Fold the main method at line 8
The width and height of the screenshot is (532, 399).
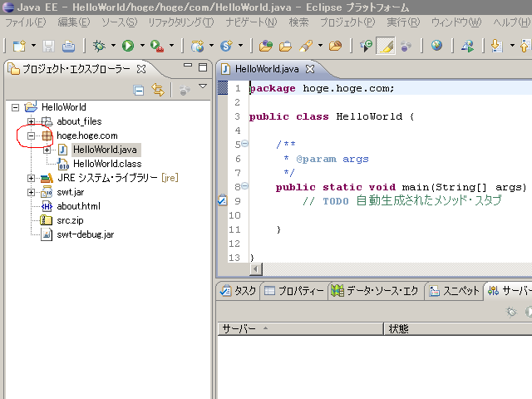(x=245, y=186)
